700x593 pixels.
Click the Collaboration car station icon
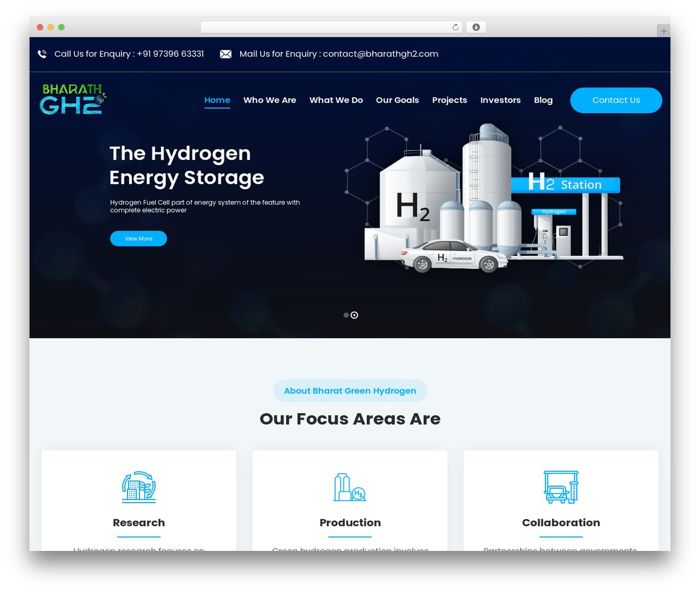tap(561, 487)
